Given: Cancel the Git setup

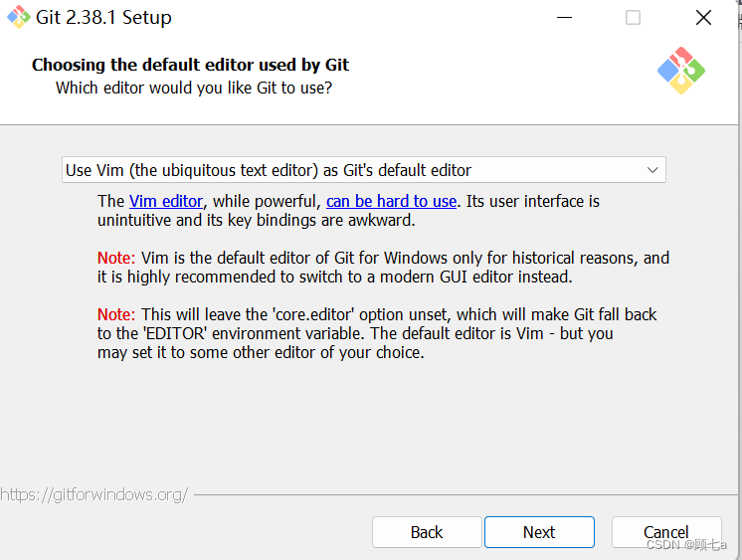Looking at the screenshot, I should 666,532.
